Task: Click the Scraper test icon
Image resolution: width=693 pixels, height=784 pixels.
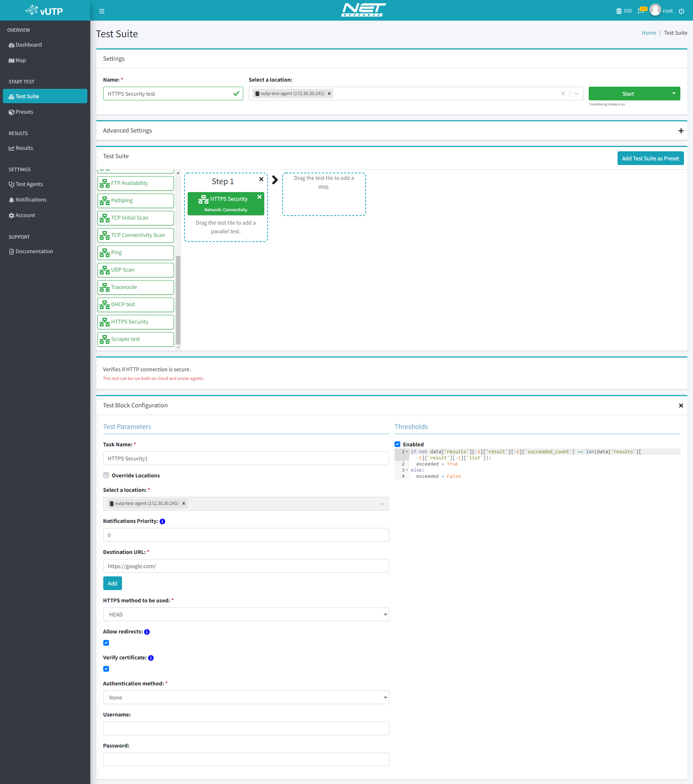Action: [x=105, y=339]
